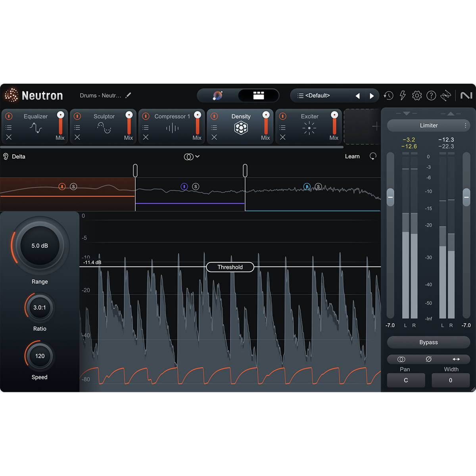Remove the Equalizer module

click(9, 137)
